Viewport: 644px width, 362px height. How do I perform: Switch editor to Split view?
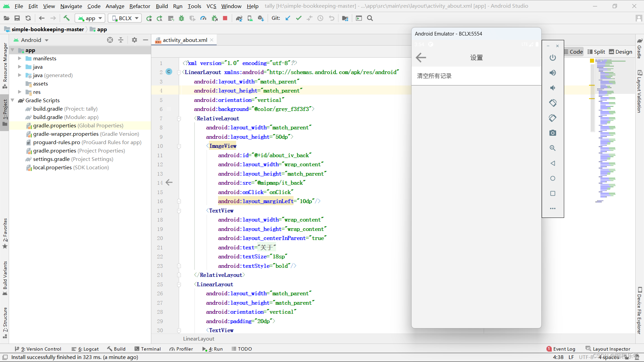click(x=596, y=52)
